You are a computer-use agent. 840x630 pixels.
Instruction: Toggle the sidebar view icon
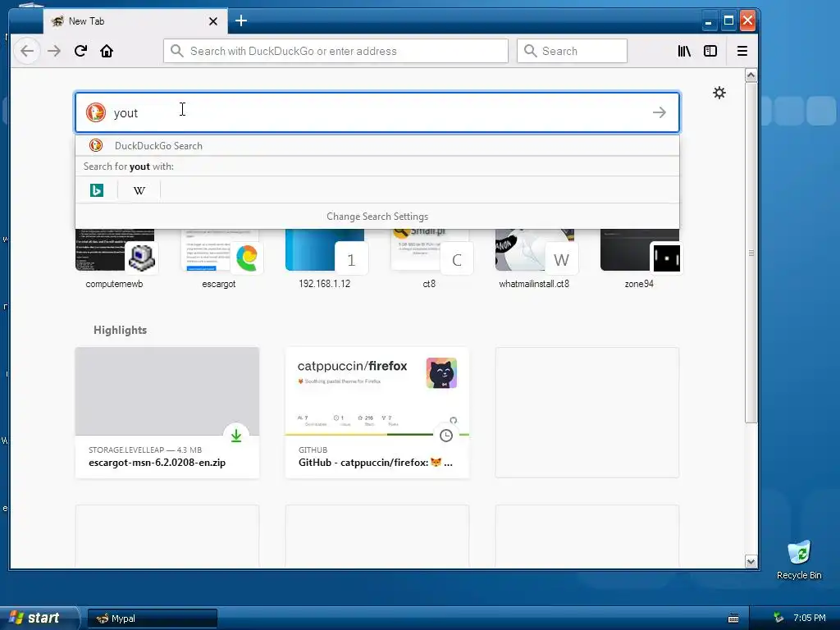click(710, 51)
